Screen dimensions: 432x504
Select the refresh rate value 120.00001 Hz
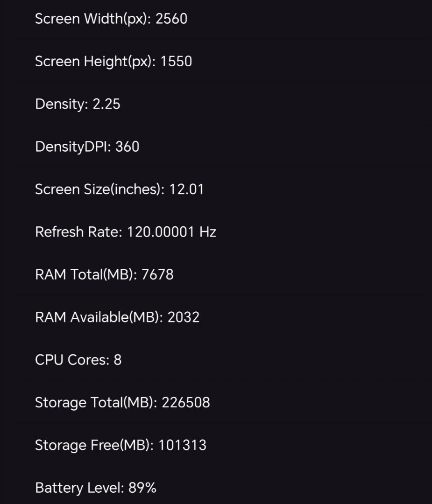172,232
